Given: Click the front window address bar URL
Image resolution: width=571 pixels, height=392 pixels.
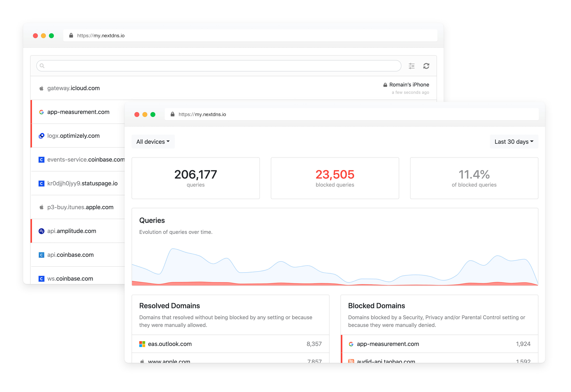Looking at the screenshot, I should click(202, 115).
